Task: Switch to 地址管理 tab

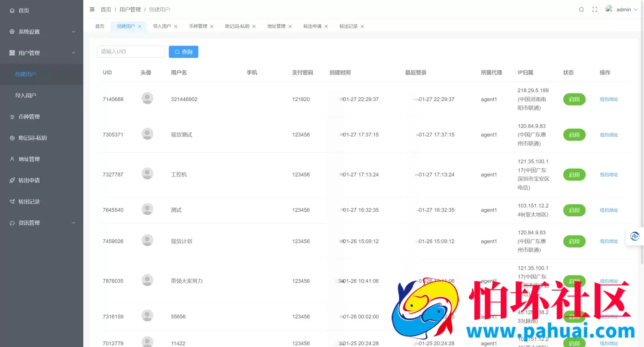Action: [276, 26]
